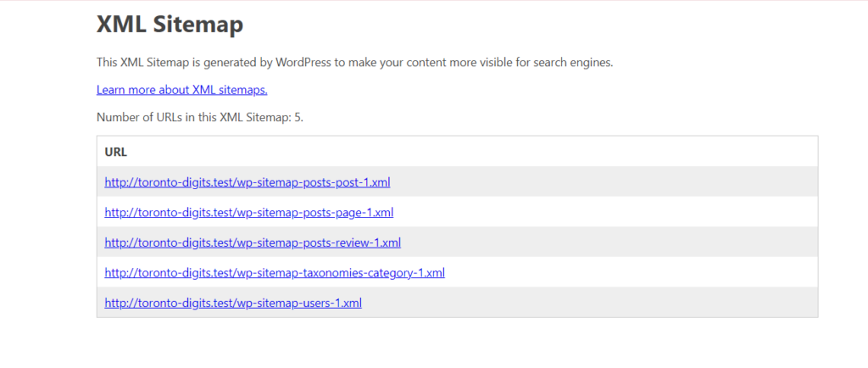The image size is (868, 368).
Task: Follow the wp-sitemap-posts-review-1.xml link
Action: click(x=252, y=243)
